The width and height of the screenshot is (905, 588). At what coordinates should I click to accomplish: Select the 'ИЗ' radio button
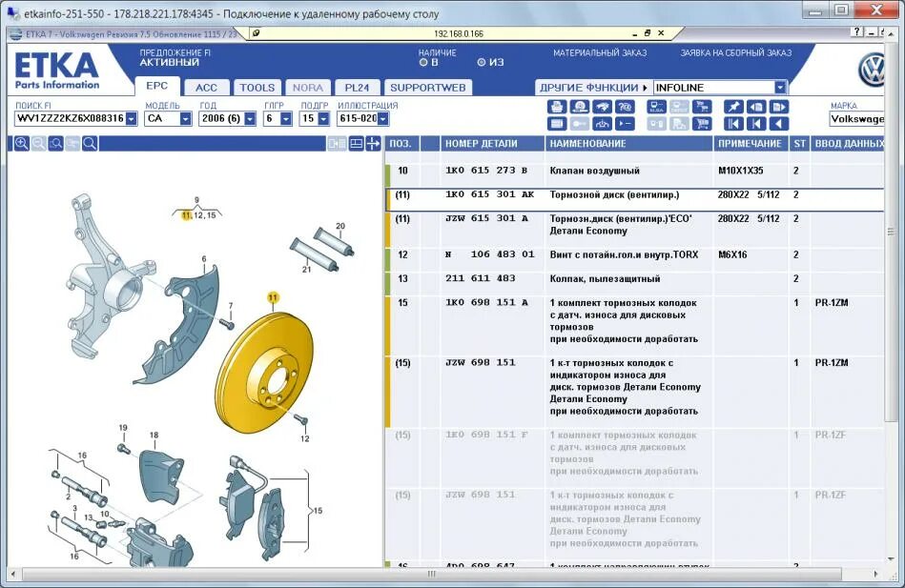pos(482,62)
